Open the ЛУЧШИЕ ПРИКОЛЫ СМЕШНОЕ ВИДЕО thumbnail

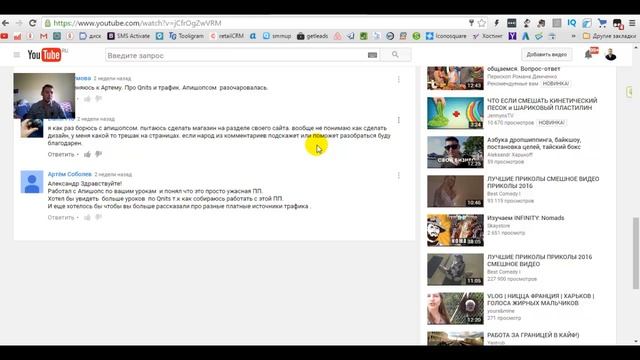pos(455,191)
